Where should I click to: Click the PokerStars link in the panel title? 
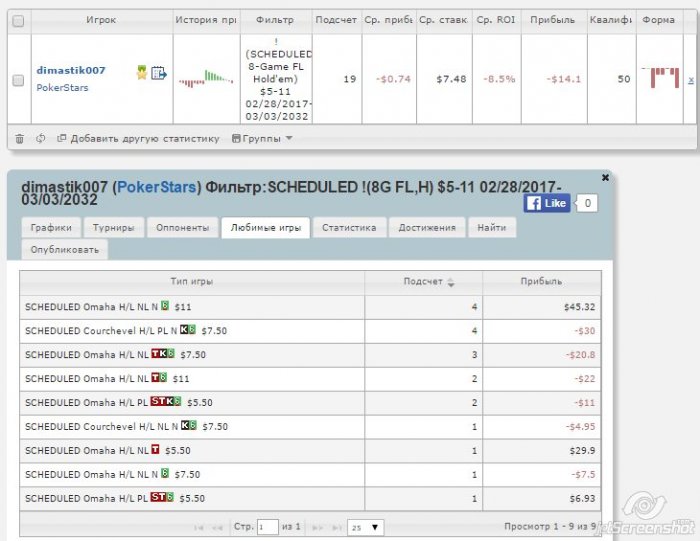pyautogui.click(x=156, y=187)
